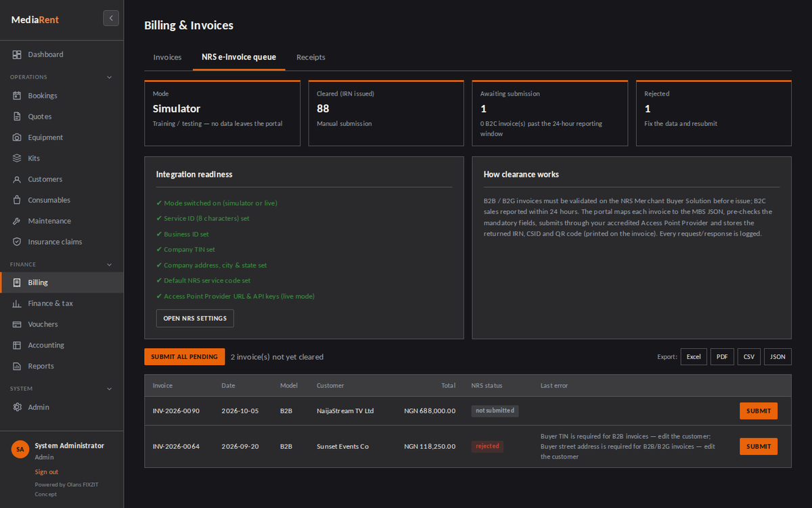The width and height of the screenshot is (812, 508).
Task: Click the Customer column header
Action: click(x=330, y=385)
